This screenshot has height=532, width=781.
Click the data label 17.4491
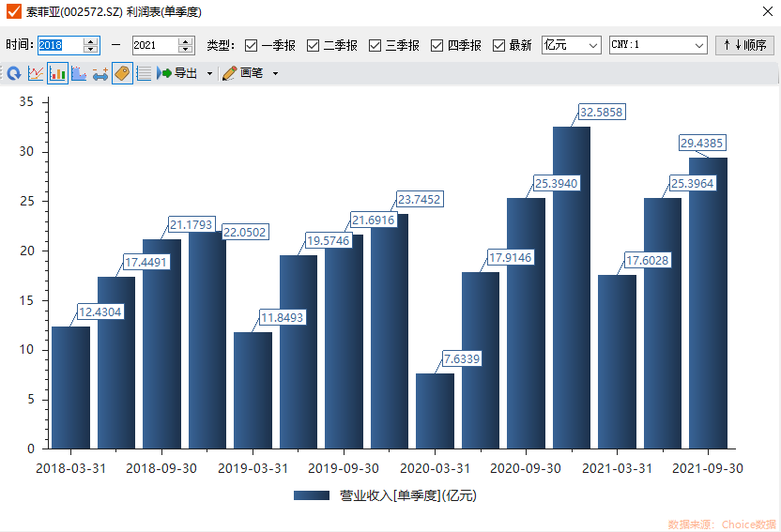tap(145, 263)
